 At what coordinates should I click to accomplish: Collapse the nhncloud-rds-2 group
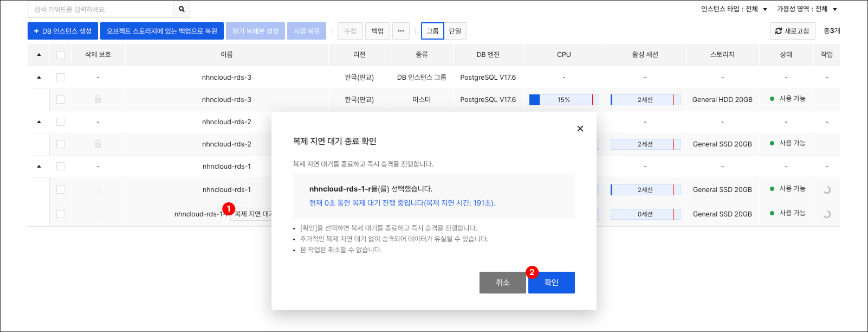(x=39, y=122)
